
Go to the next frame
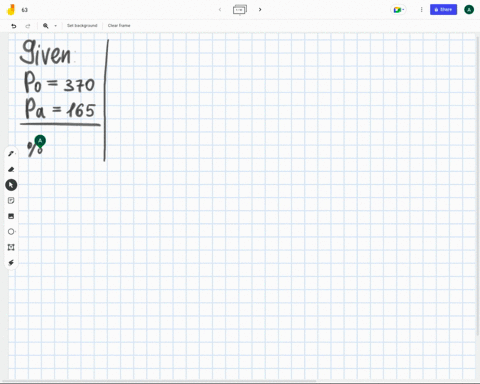[260, 10]
